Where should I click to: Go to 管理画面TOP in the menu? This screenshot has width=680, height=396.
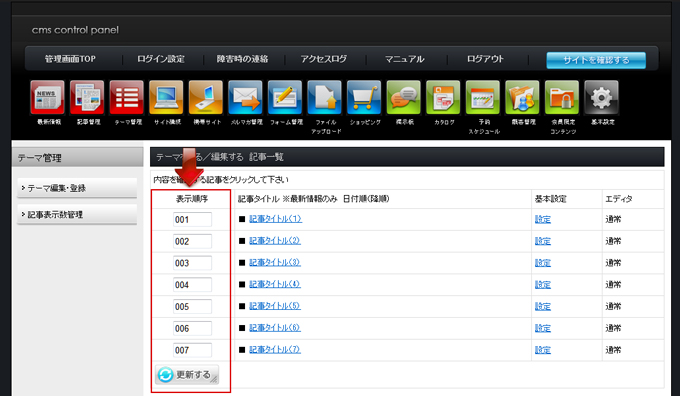(x=70, y=59)
